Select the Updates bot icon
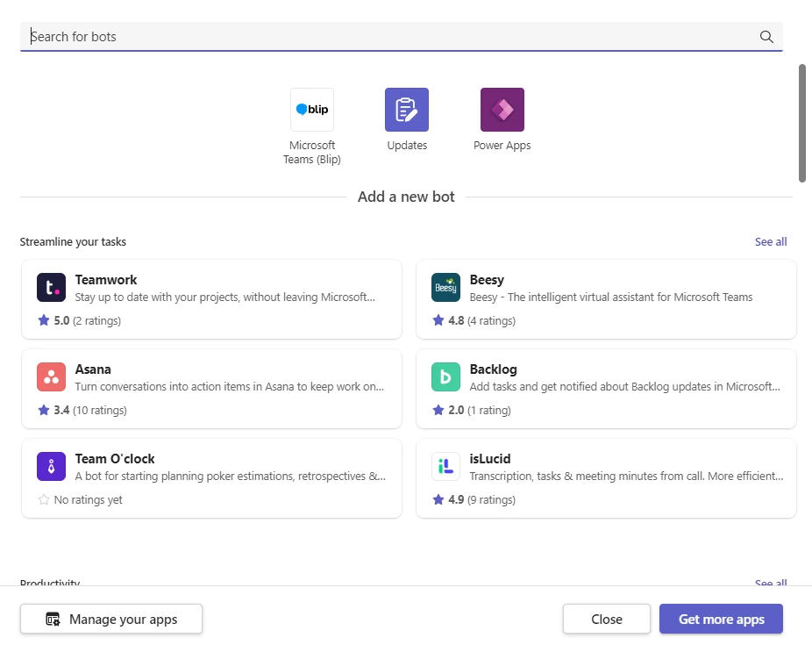812x645 pixels. (x=407, y=110)
